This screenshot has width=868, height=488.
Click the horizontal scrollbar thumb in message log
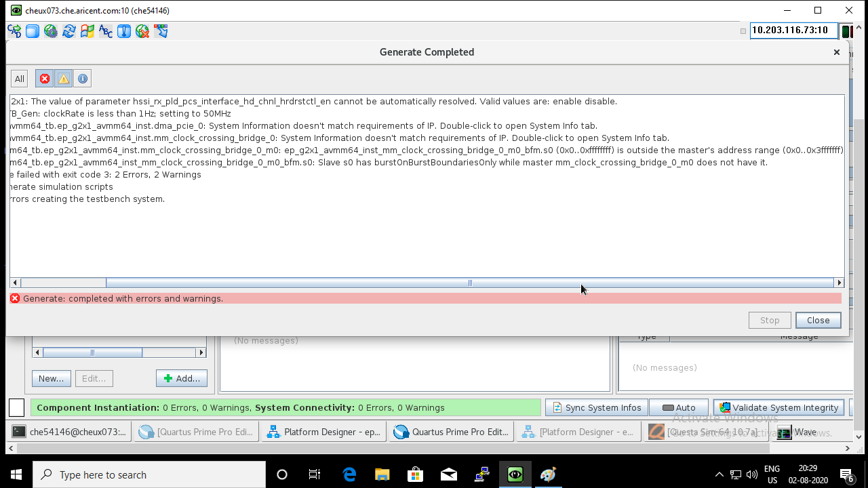[469, 283]
